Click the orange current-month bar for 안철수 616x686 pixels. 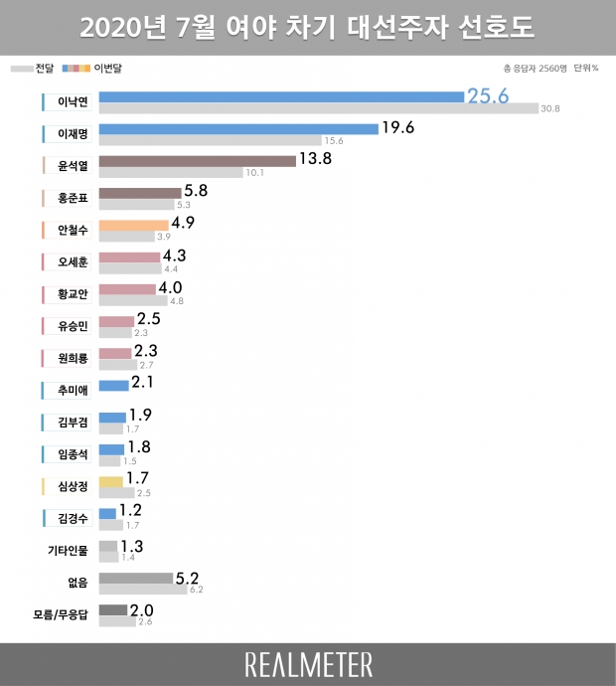134,225
